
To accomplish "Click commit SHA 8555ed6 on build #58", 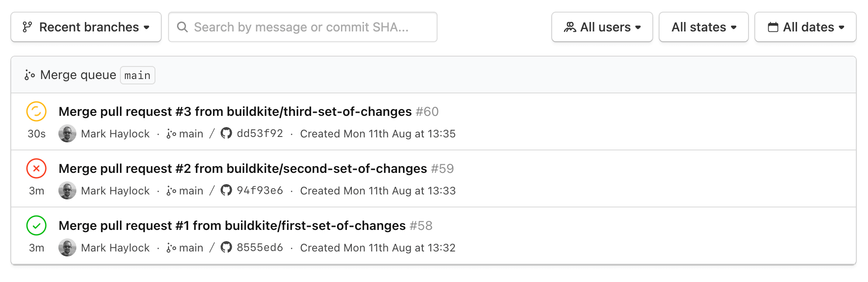I will point(260,247).
